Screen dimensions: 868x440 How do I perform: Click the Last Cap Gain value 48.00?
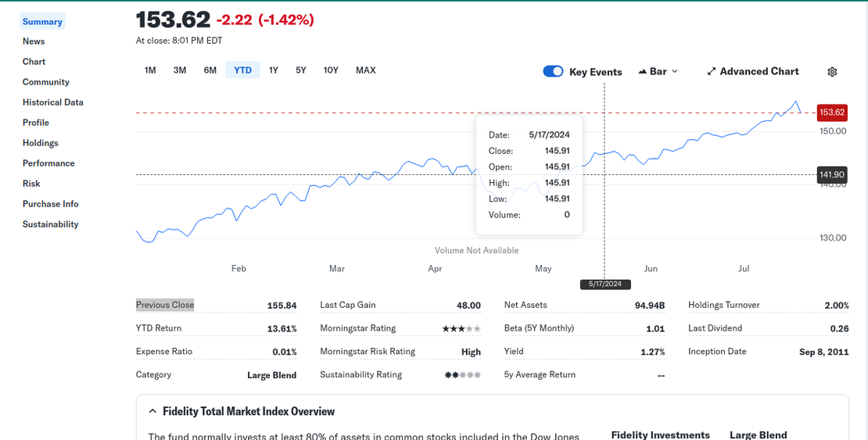point(468,305)
